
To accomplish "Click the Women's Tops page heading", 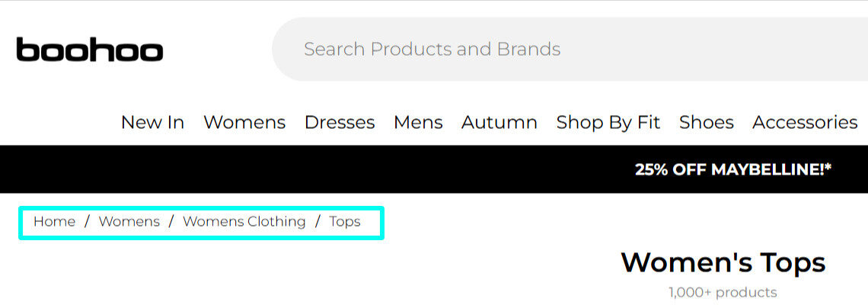I will [723, 262].
